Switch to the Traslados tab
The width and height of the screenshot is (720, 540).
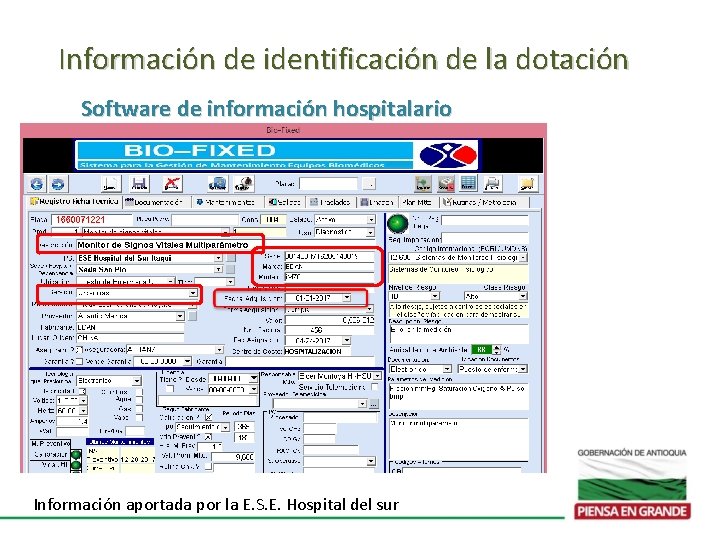point(330,202)
